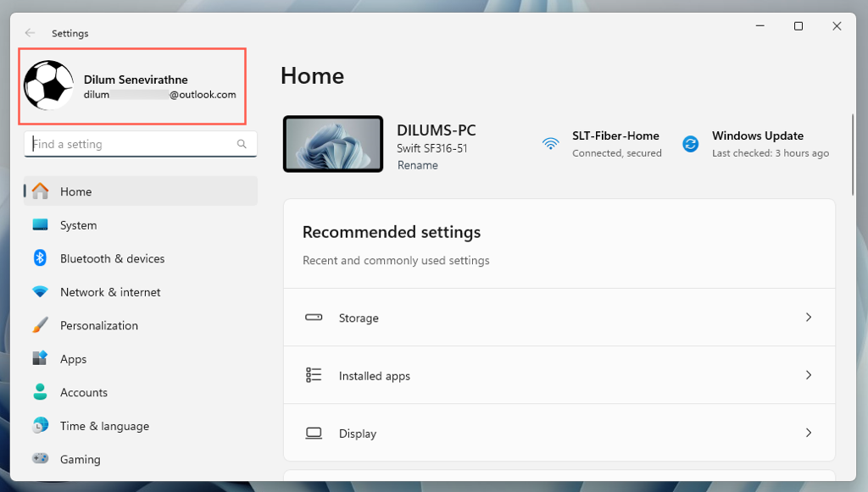Click the Dilum Senevirathne account name
The image size is (868, 492).
tap(136, 80)
